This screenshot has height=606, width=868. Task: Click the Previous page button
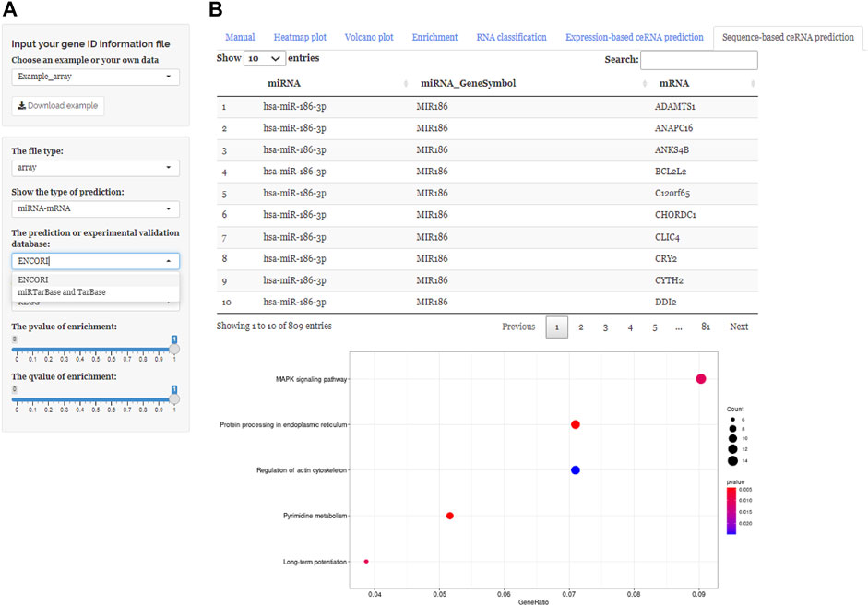[x=518, y=327]
